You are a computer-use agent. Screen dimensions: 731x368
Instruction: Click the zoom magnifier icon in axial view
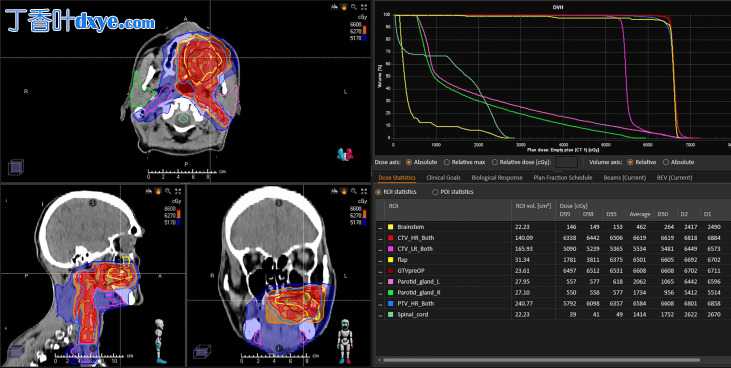[354, 7]
